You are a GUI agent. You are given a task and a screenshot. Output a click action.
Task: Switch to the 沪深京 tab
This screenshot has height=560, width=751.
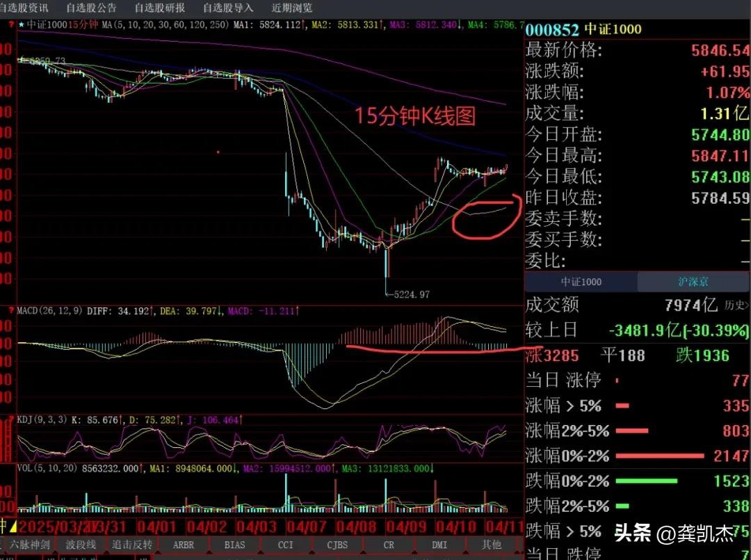[x=694, y=282]
